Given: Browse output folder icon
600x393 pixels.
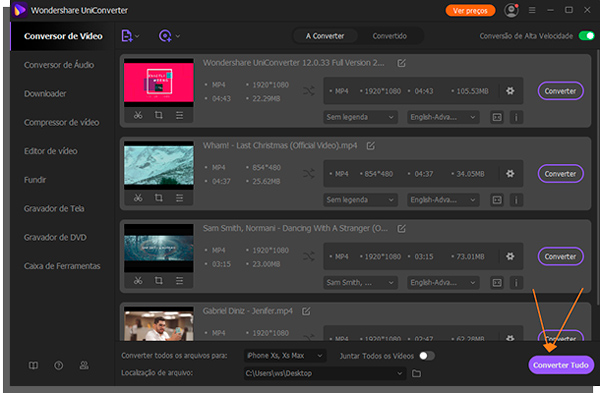Looking at the screenshot, I should [x=416, y=373].
